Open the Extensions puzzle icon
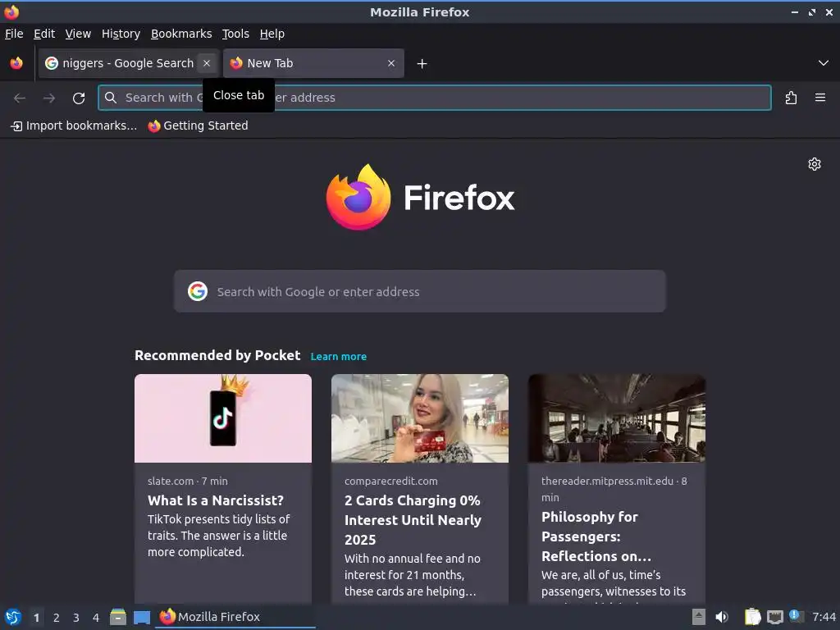The image size is (840, 630). click(x=791, y=98)
